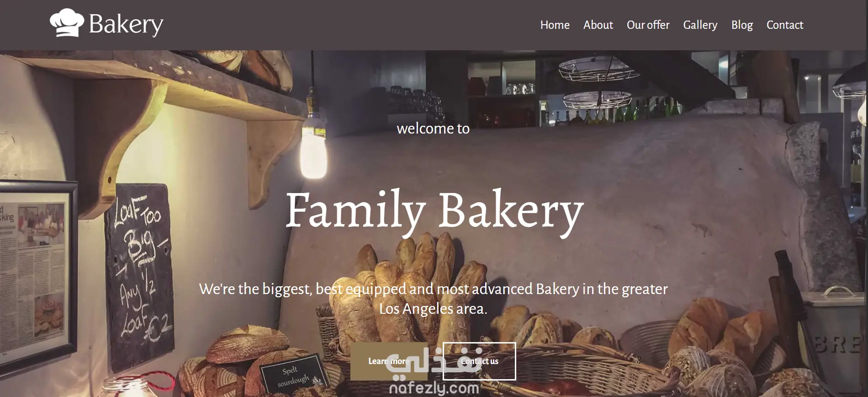Click the Arabic nafezly watermark logo
This screenshot has height=397, width=868.
[434, 364]
